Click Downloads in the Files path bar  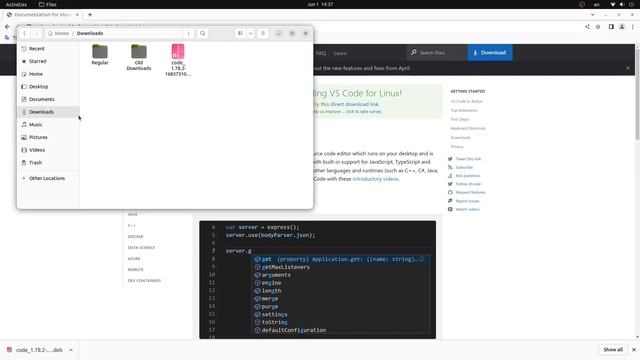[x=90, y=33]
